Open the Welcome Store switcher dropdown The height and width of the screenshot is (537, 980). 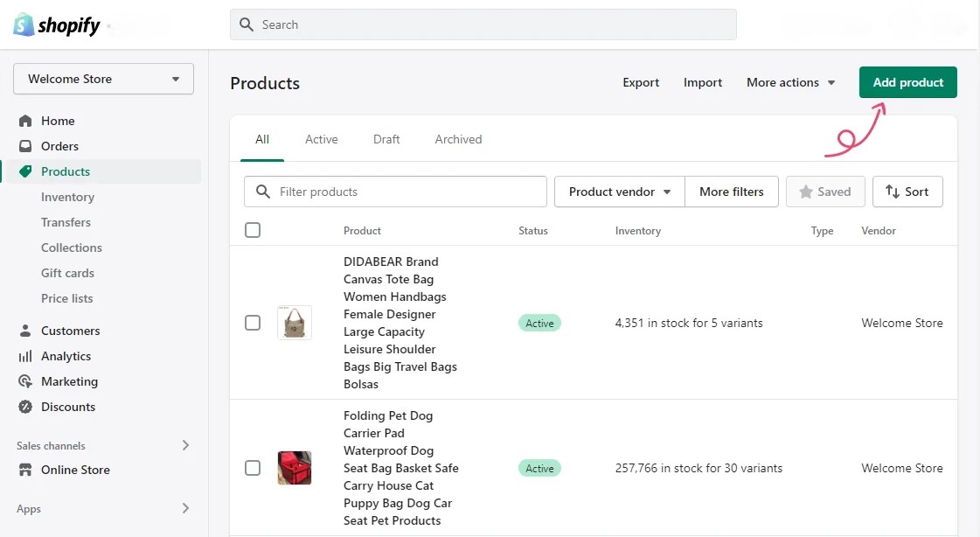103,79
